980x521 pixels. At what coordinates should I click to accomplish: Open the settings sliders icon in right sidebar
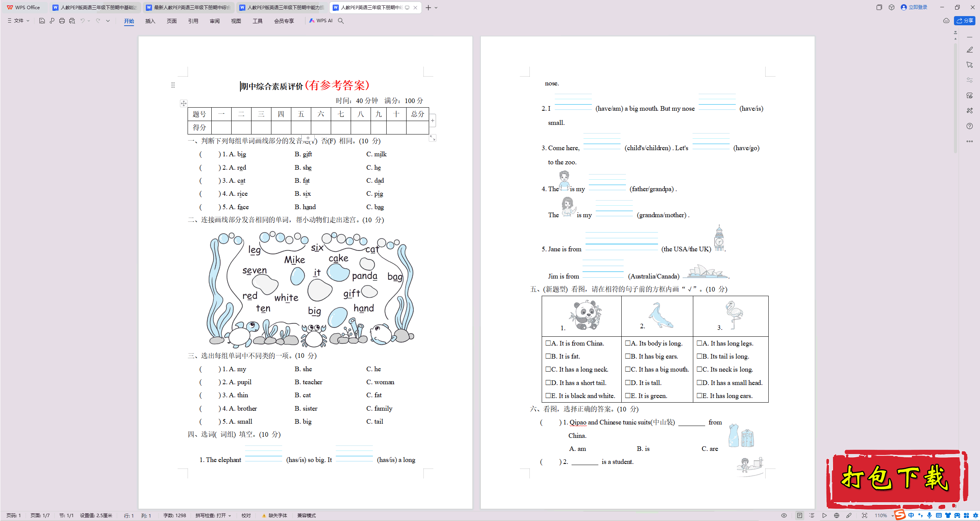coord(970,80)
